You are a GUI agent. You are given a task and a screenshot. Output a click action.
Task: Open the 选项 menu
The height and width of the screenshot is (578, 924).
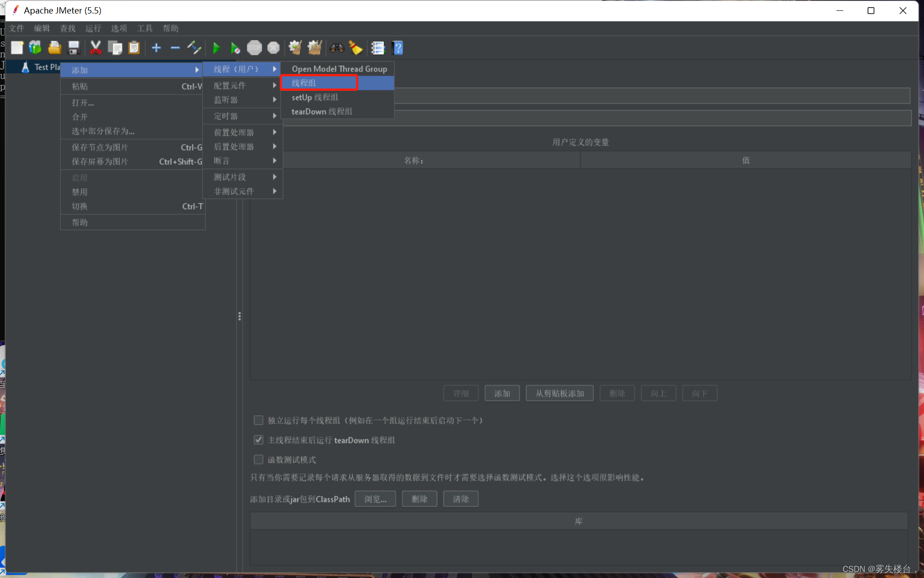click(119, 28)
